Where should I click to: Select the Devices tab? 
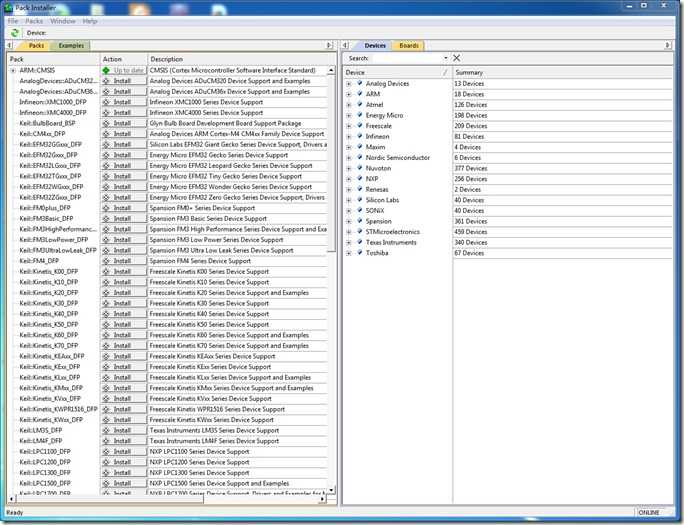375,45
